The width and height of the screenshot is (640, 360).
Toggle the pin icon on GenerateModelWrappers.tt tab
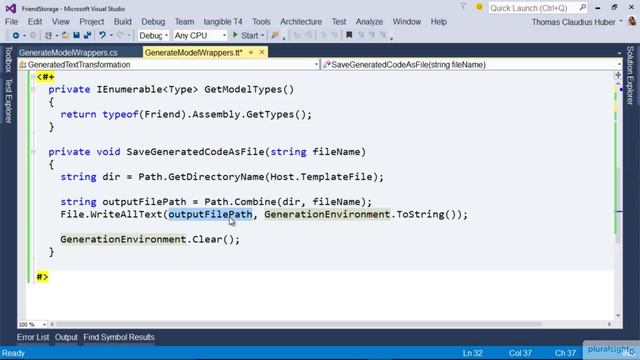pos(251,52)
